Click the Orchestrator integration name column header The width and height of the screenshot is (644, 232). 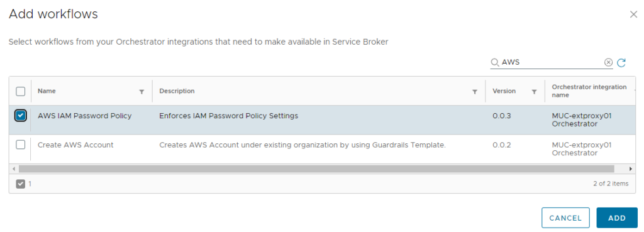(x=589, y=91)
